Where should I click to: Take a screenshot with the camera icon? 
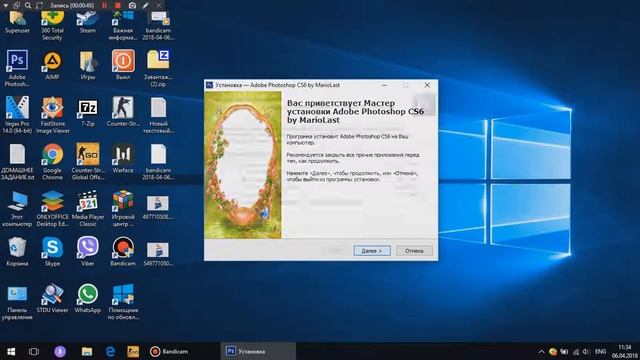(x=132, y=5)
